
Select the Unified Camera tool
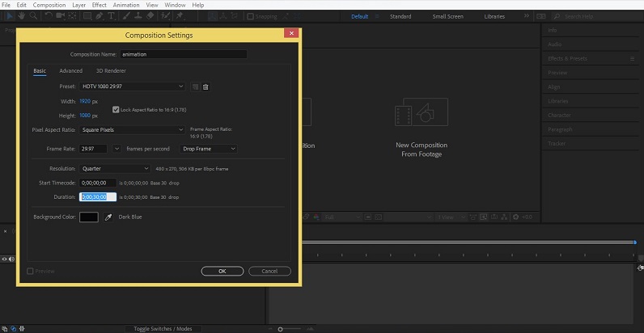click(x=61, y=15)
